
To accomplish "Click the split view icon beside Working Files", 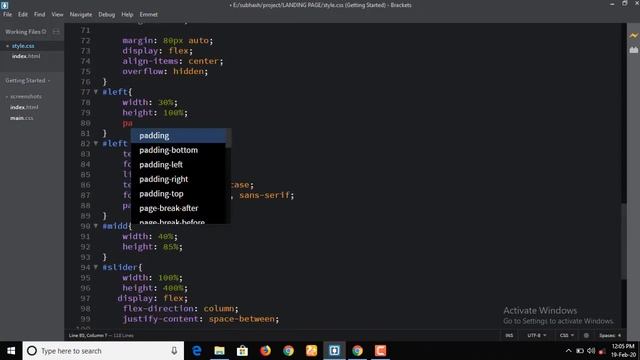I will (x=56, y=32).
